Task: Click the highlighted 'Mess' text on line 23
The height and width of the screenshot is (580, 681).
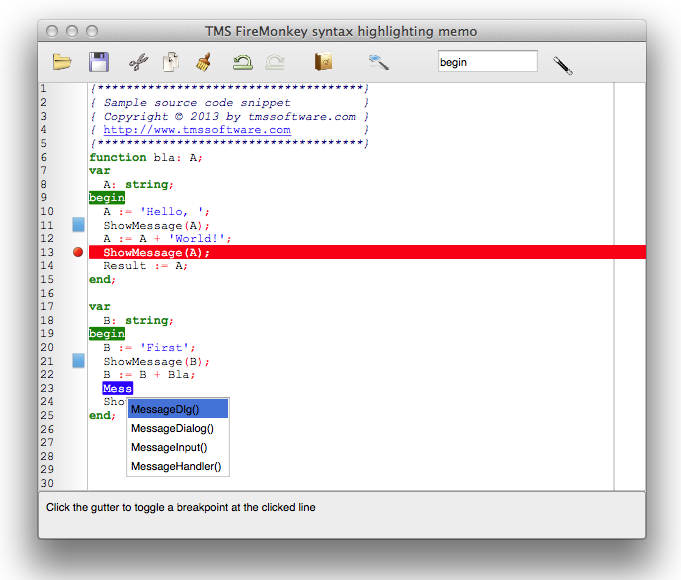Action: coord(117,388)
